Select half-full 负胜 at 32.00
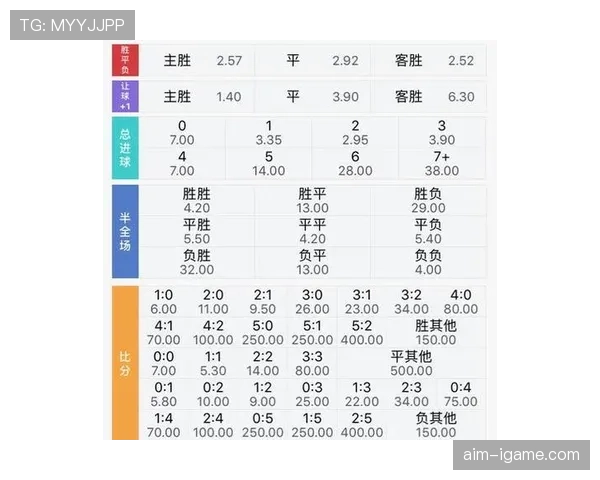Screen dimensions: 600x480 pos(197,263)
